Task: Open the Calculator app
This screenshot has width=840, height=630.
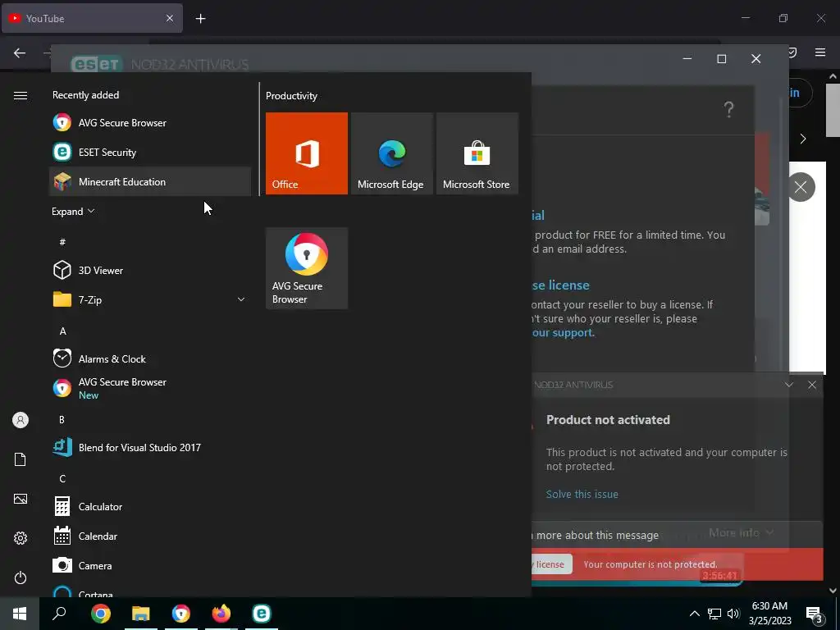Action: click(x=150, y=506)
